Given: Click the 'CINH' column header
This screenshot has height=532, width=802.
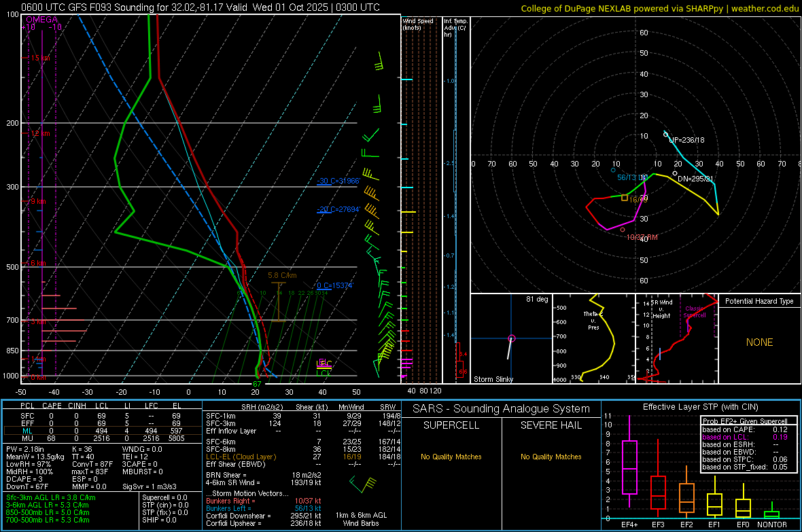Looking at the screenshot, I should tap(77, 406).
